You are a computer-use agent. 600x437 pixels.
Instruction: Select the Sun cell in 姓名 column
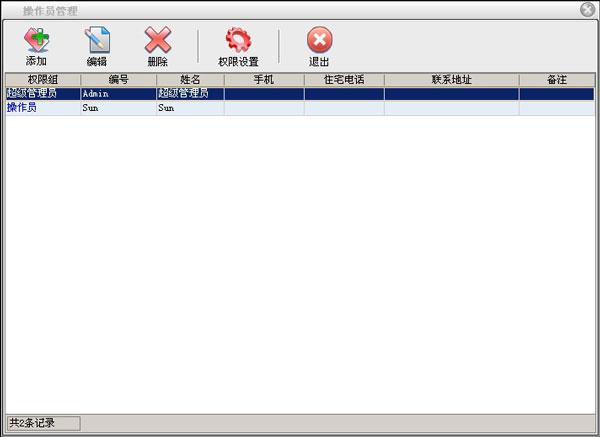coord(190,107)
